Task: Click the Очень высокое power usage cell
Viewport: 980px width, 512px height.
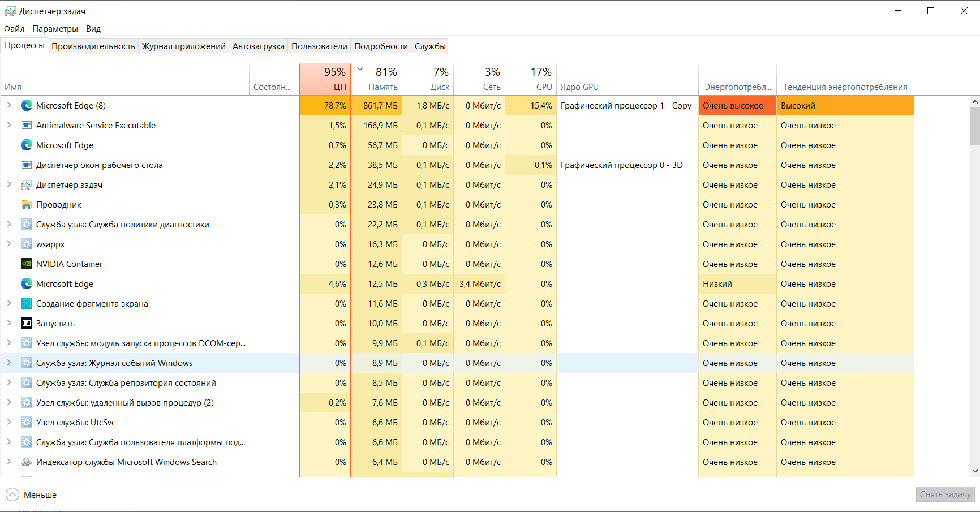Action: [x=738, y=105]
